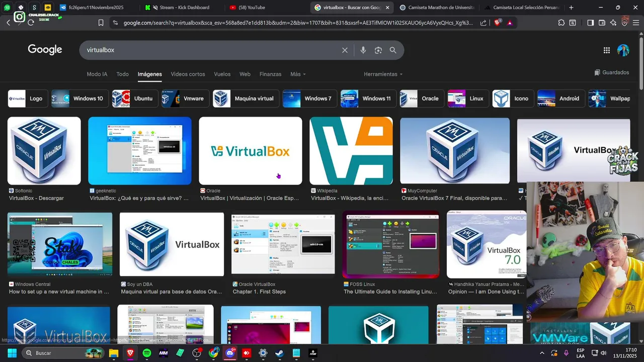Filter images by the Android chip
644x362 pixels.
coord(561,99)
